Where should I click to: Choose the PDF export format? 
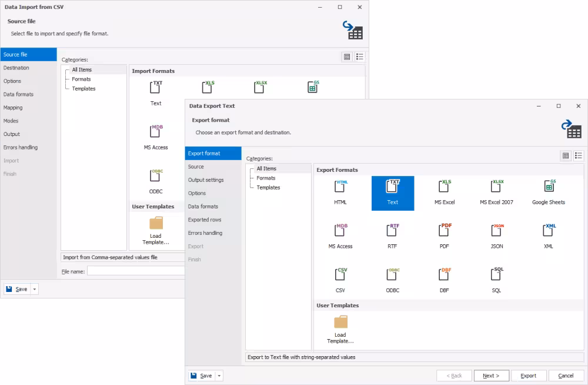tap(445, 237)
